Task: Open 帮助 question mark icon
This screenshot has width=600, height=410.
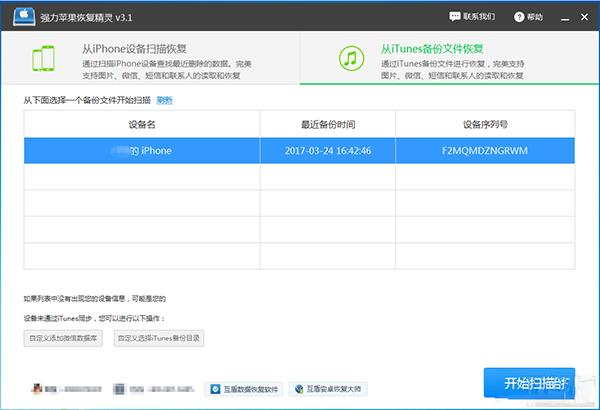Action: click(518, 17)
